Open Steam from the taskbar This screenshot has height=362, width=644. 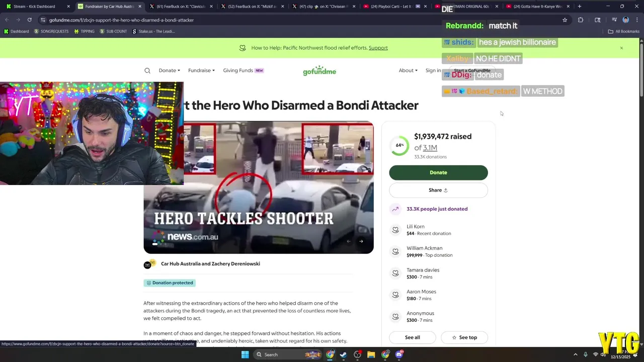point(343,354)
